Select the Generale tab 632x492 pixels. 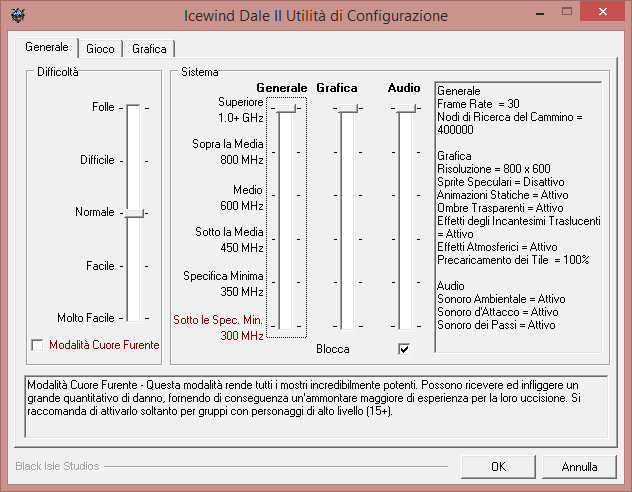point(46,47)
